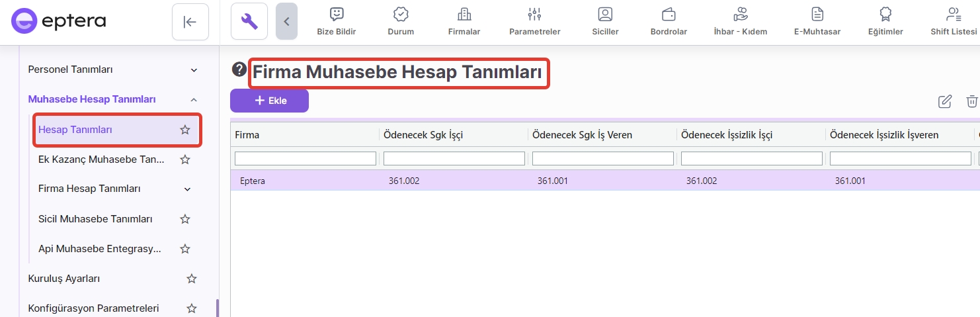The height and width of the screenshot is (317, 980).
Task: Favorite Hesap Tanımları with star
Action: (185, 130)
